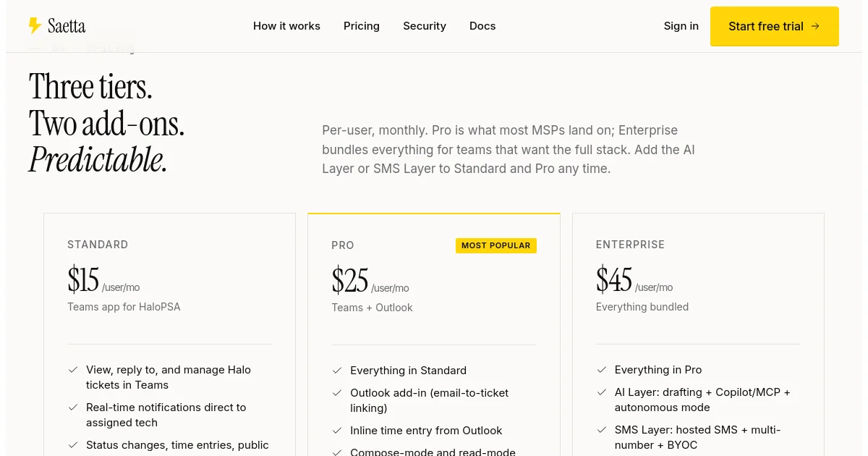Click 'Everything bundled' subtitle
Image resolution: width=868 pixels, height=456 pixels.
[x=642, y=307]
